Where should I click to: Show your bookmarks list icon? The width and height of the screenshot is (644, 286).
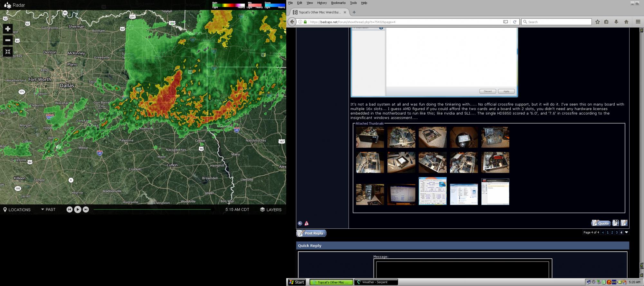(x=606, y=22)
